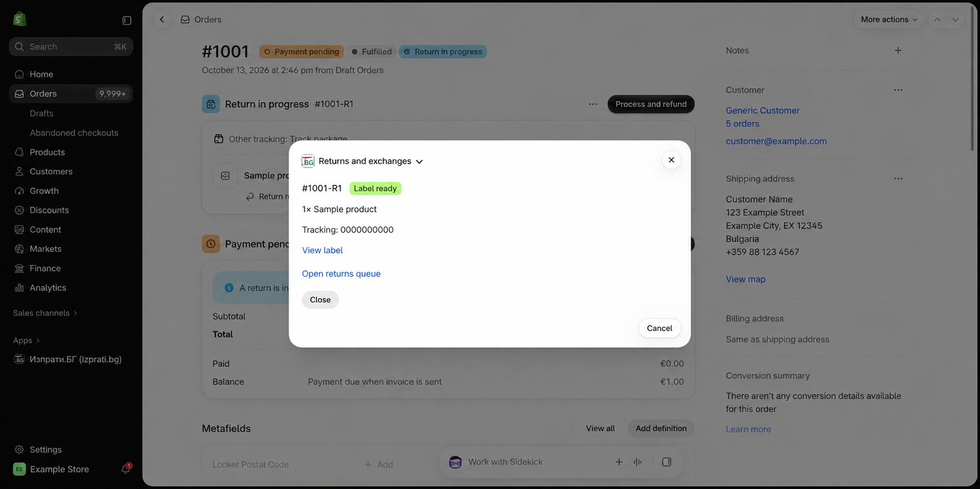Open Customer section three-dot menu
The width and height of the screenshot is (980, 489).
click(x=898, y=90)
